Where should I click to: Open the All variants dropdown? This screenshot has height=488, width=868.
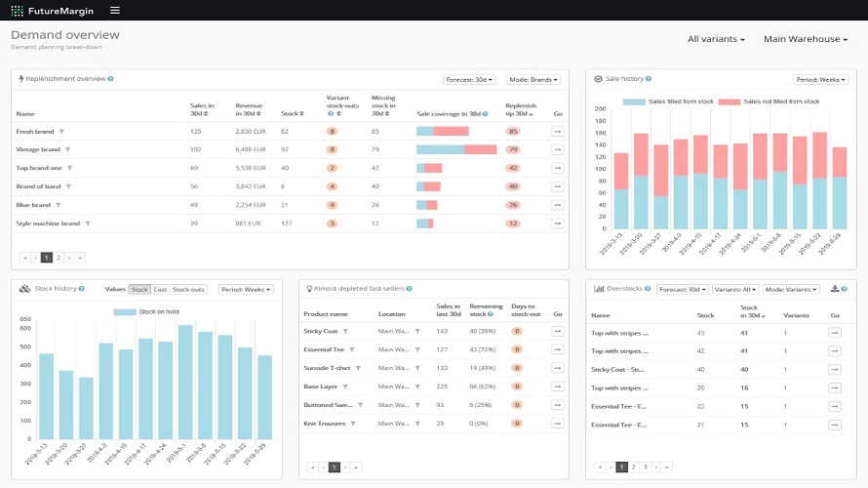716,39
